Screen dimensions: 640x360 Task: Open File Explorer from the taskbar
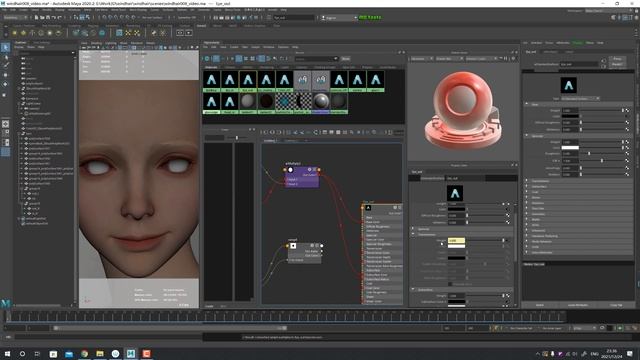(100, 353)
